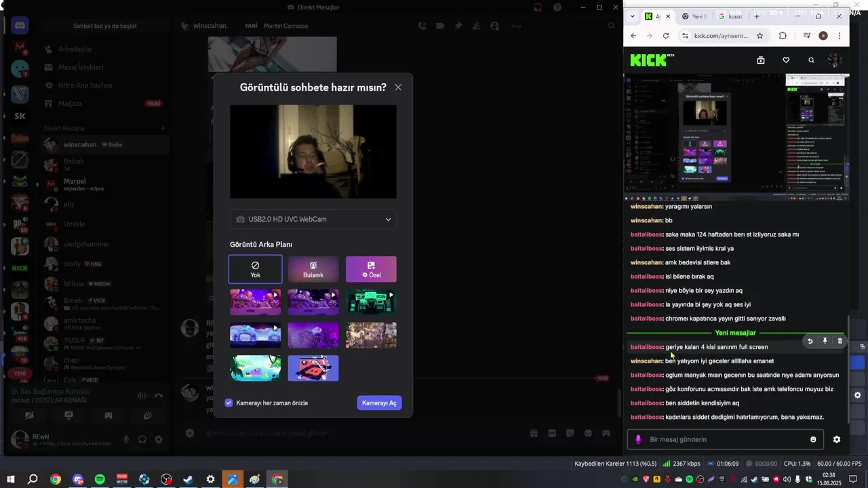Viewport: 868px width, 488px height.
Task: Close the video chat prompt dialog
Action: click(x=398, y=87)
